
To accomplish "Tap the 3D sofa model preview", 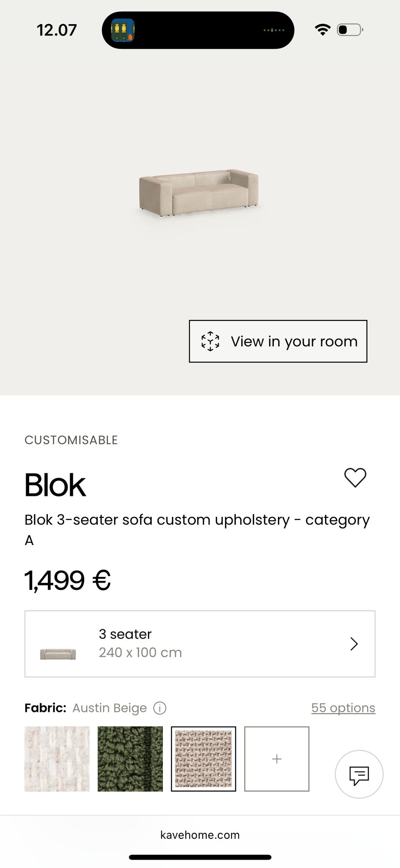I will (x=199, y=192).
